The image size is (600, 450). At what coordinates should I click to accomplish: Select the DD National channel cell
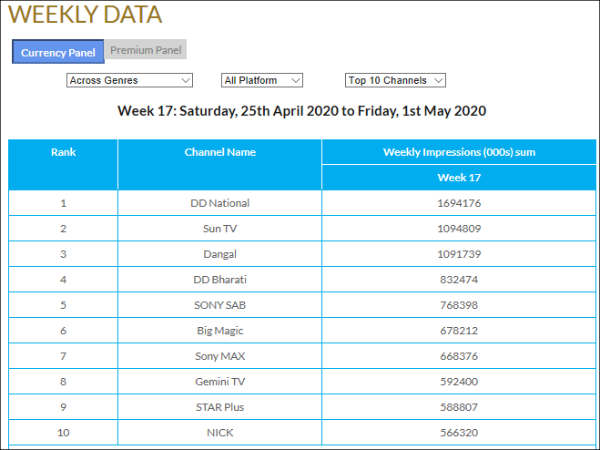tap(220, 203)
